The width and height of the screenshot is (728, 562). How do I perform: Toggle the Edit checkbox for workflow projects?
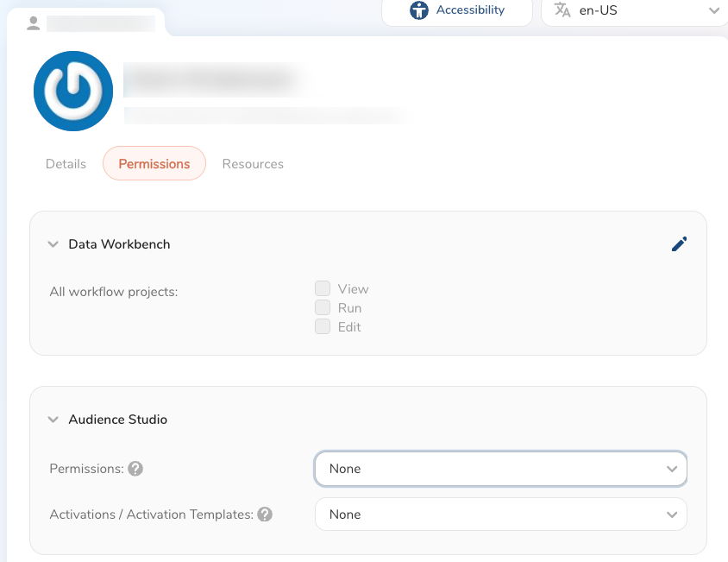323,326
